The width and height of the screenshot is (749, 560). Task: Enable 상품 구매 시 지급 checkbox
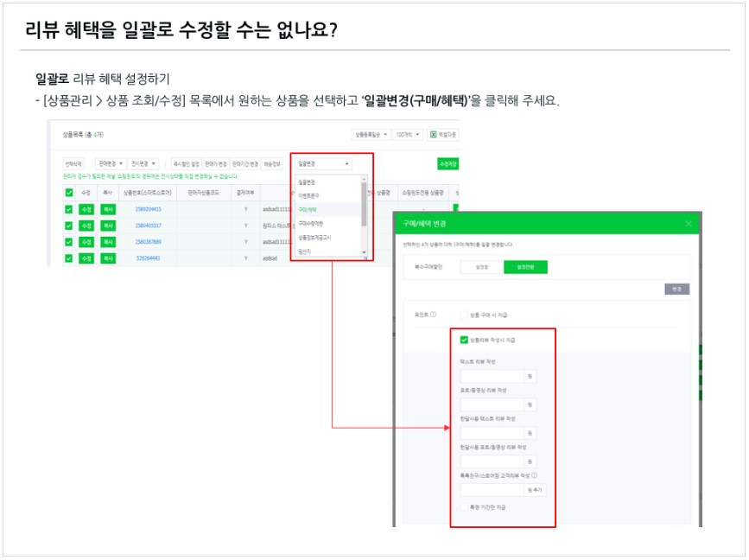point(465,315)
